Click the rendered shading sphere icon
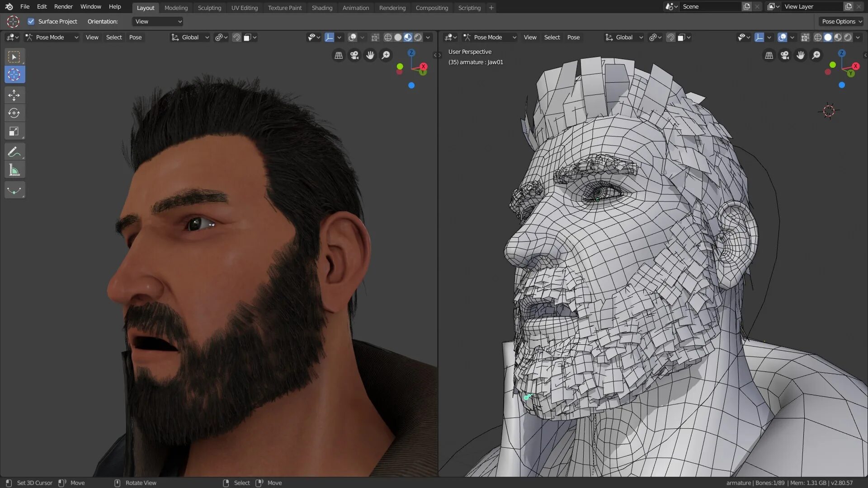Screen dimensions: 868x488 tap(417, 37)
